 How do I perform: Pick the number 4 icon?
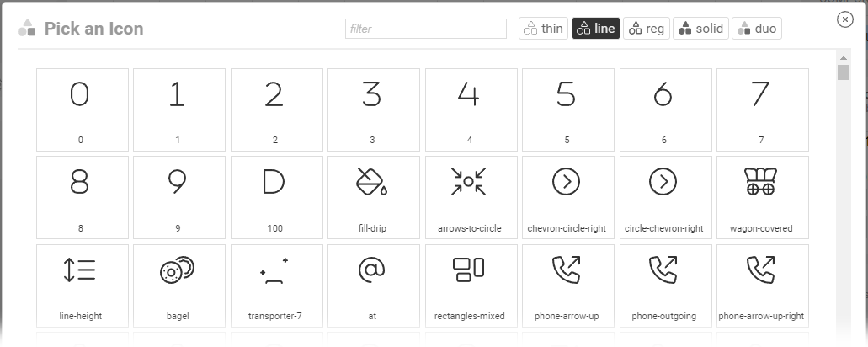pos(471,109)
